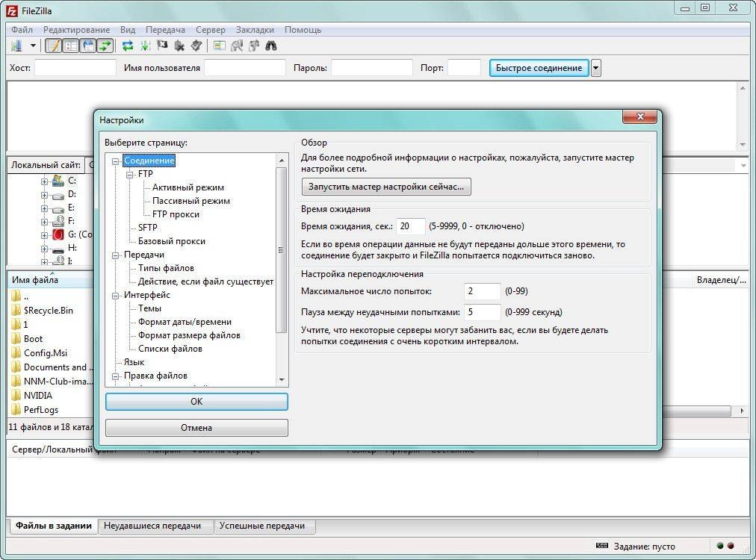Collapse the Интерфейс tree node

(x=115, y=296)
